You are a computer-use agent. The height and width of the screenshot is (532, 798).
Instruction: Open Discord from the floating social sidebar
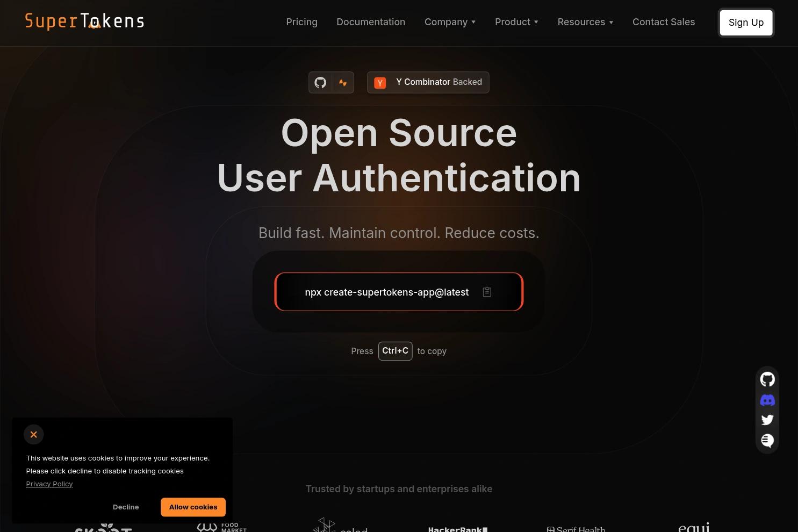[x=767, y=400]
